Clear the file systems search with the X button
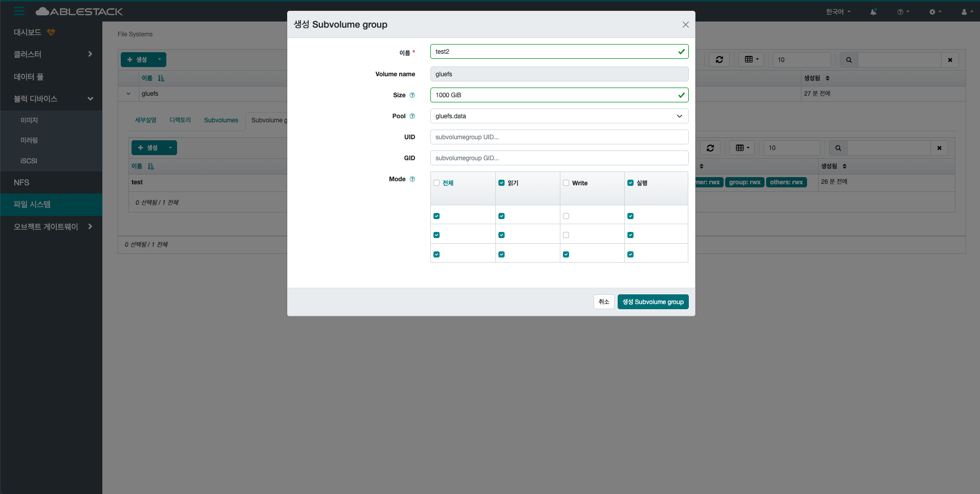 click(950, 60)
